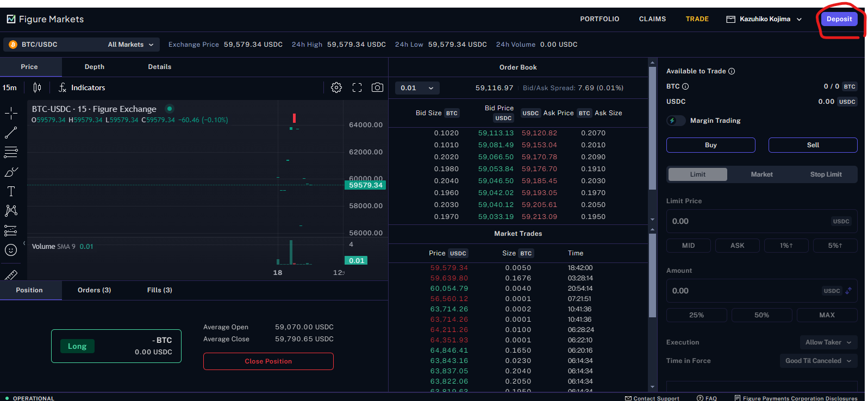
Task: Click the info icon beside BTC balance
Action: [x=685, y=86]
